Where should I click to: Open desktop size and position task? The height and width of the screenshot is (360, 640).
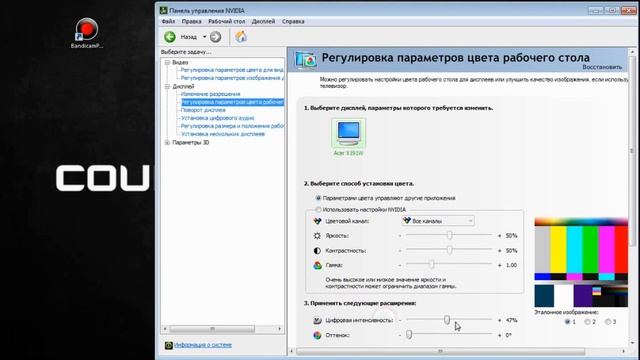click(232, 126)
